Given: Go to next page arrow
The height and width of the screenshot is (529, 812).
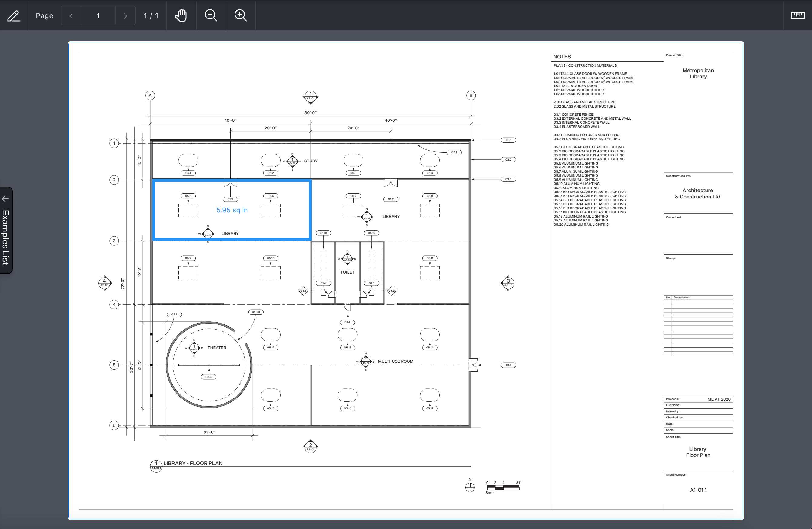Looking at the screenshot, I should [125, 16].
